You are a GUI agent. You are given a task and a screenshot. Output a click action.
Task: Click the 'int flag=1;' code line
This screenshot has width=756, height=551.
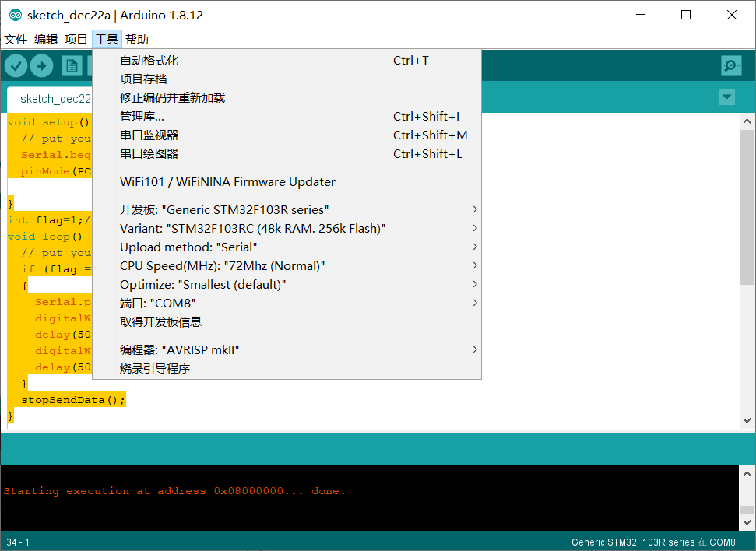[x=49, y=220]
